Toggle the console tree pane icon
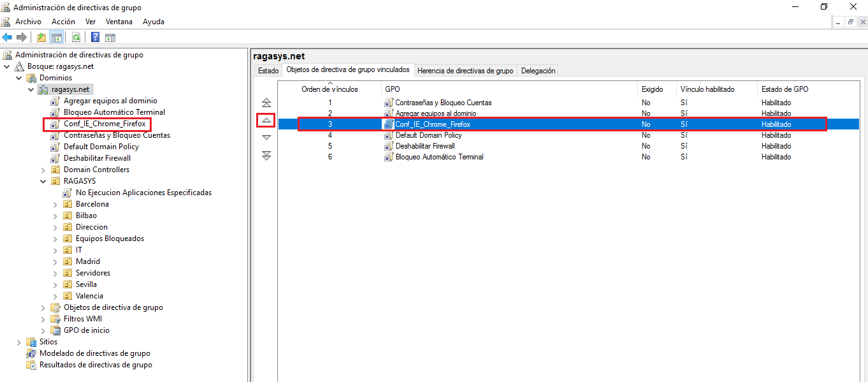This screenshot has height=382, width=868. point(56,36)
